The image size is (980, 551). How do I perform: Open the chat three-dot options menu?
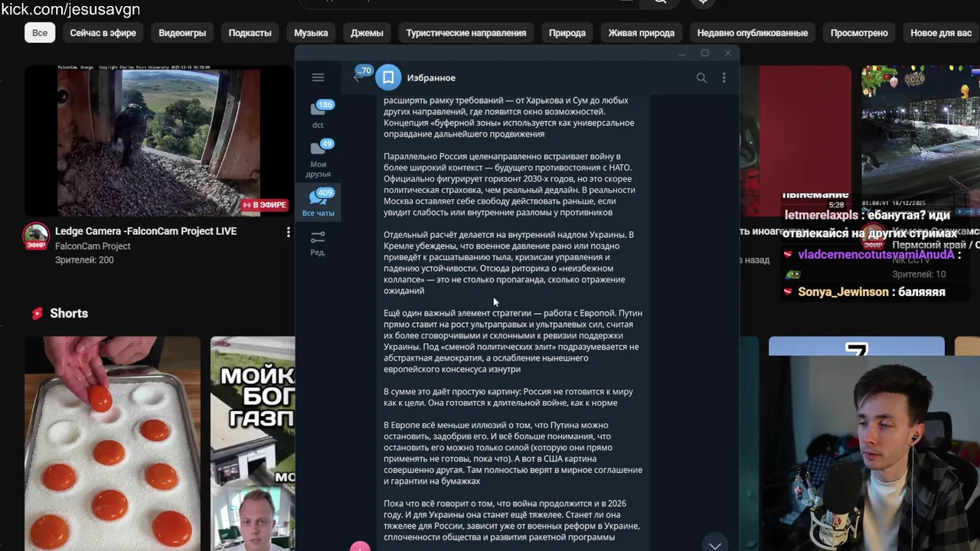[724, 77]
